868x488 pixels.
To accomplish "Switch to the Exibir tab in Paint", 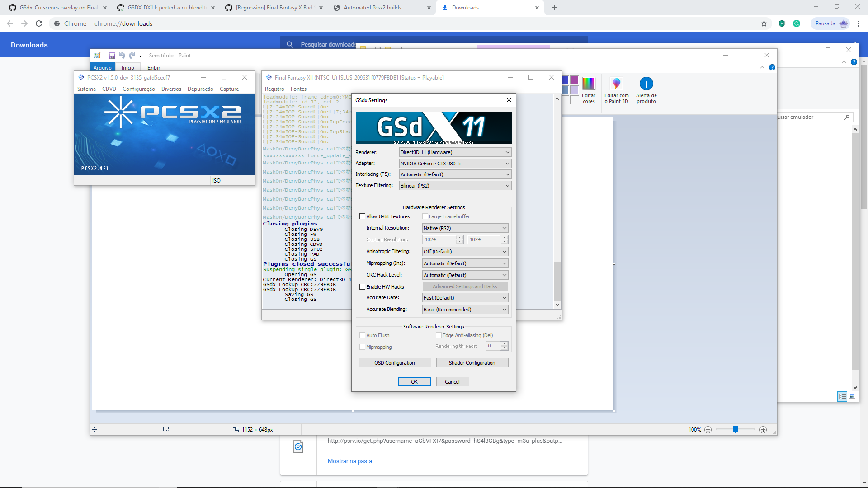I will 153,67.
